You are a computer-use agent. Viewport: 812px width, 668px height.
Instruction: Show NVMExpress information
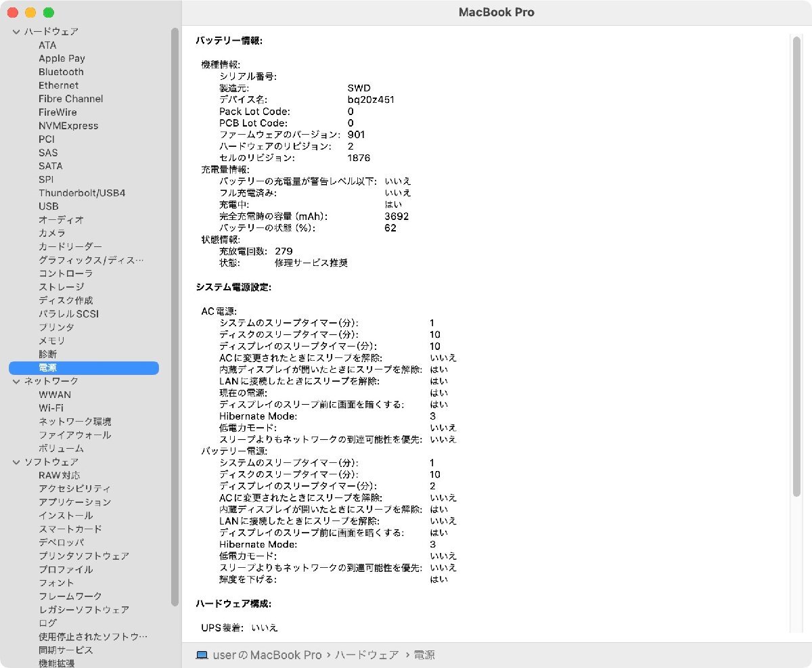point(68,126)
